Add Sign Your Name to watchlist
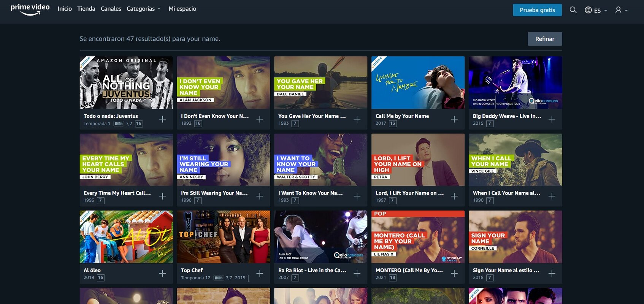Viewport: 644px width, 304px height. (552, 274)
